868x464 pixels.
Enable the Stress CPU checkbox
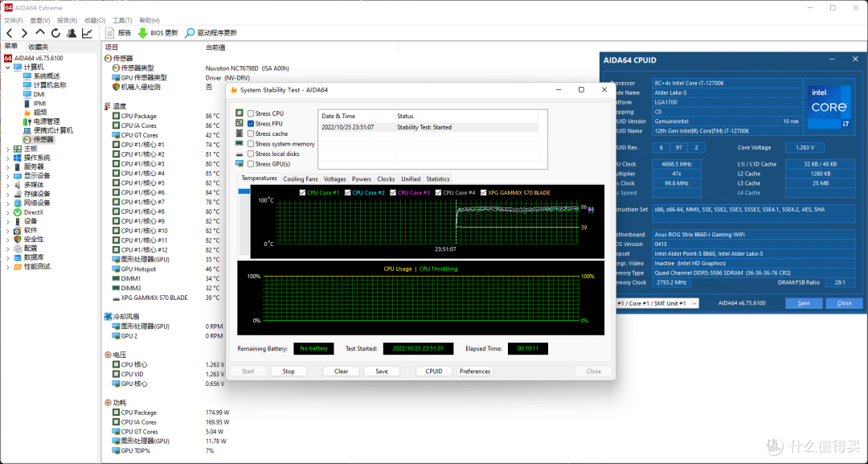click(251, 113)
